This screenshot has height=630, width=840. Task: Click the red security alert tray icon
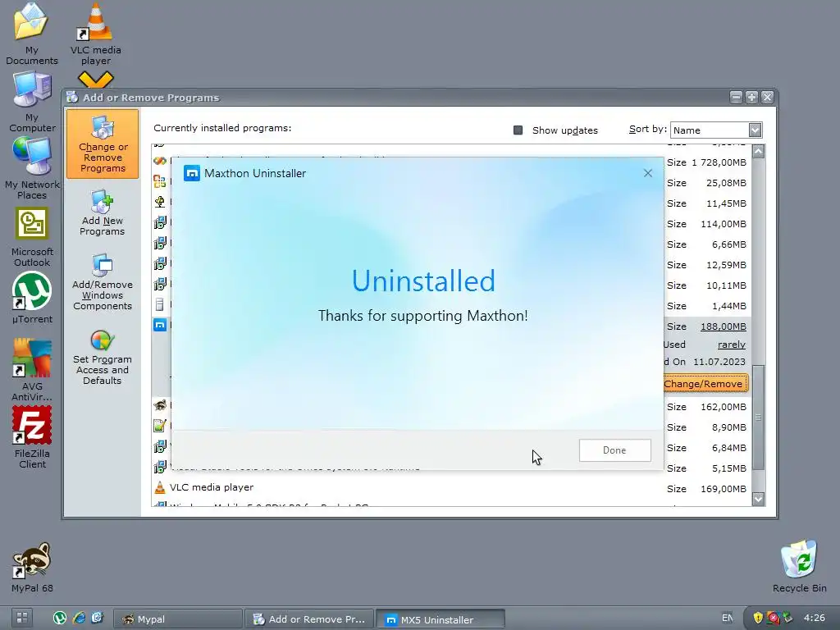click(x=773, y=618)
